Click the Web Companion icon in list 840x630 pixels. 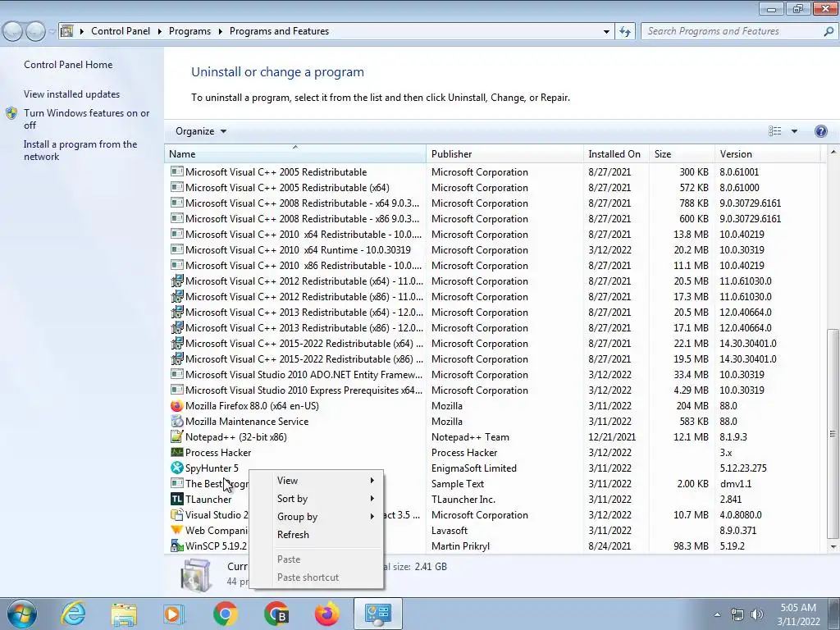click(177, 531)
